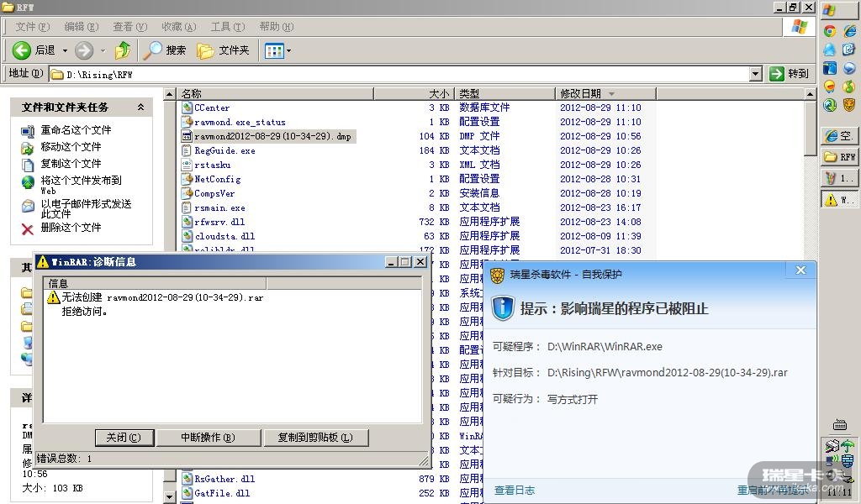The image size is (861, 504).
Task: Switch to the RFW taskbar window
Action: tap(840, 157)
